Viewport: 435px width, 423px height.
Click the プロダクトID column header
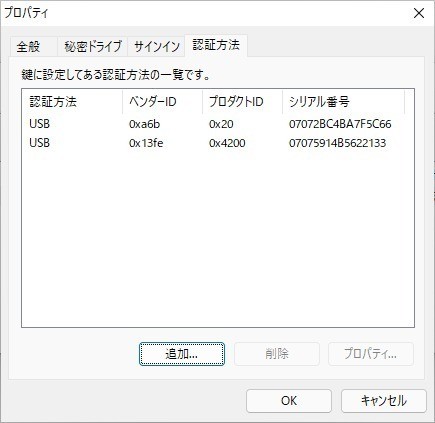tap(242, 102)
